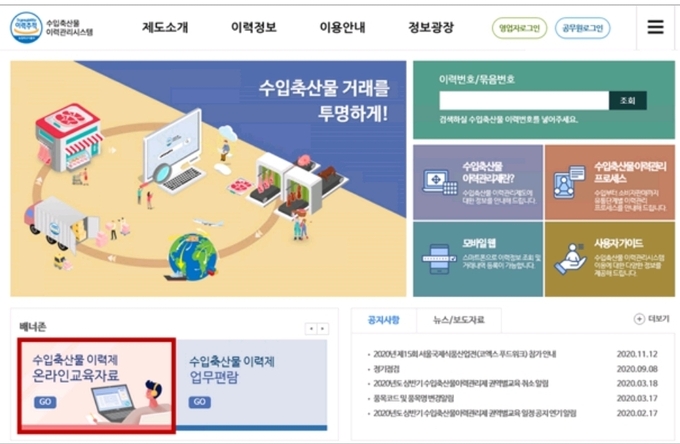Click the 이력관리 프로세스 diagram icon
The width and height of the screenshot is (680, 444).
[569, 182]
